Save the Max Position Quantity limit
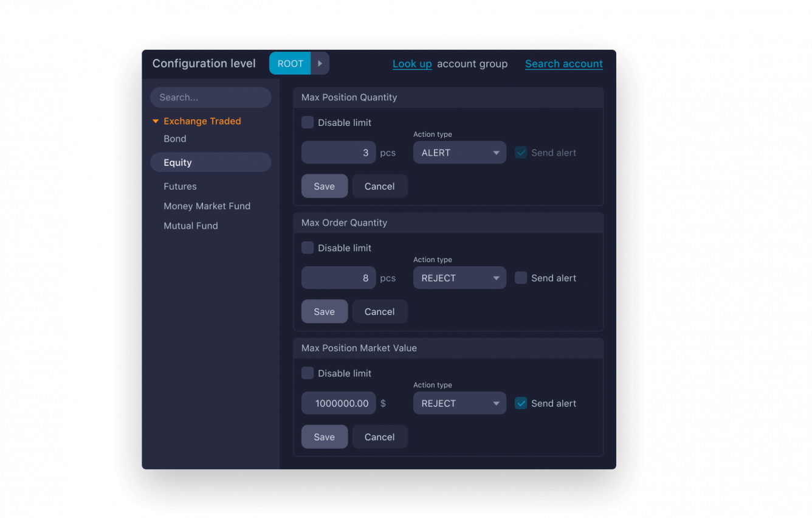 point(325,186)
